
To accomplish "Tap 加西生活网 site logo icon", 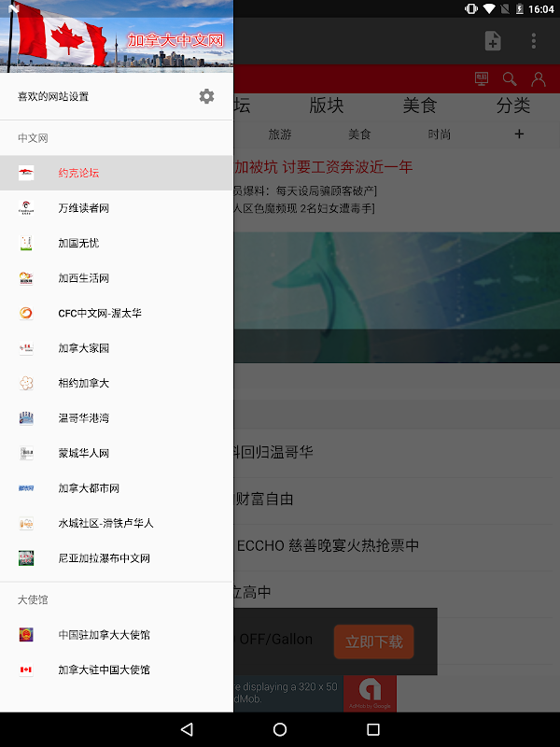I will click(26, 277).
